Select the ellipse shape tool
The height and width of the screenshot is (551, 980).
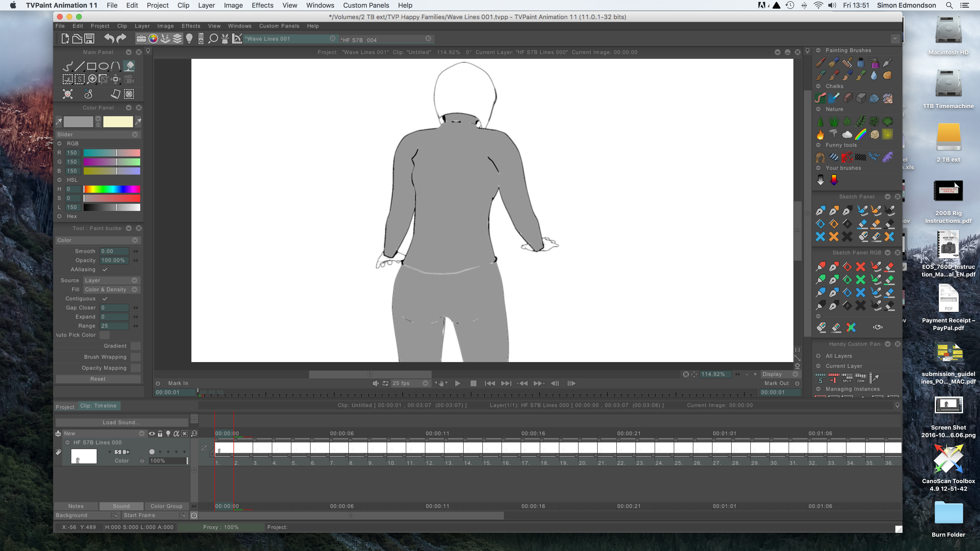(103, 66)
